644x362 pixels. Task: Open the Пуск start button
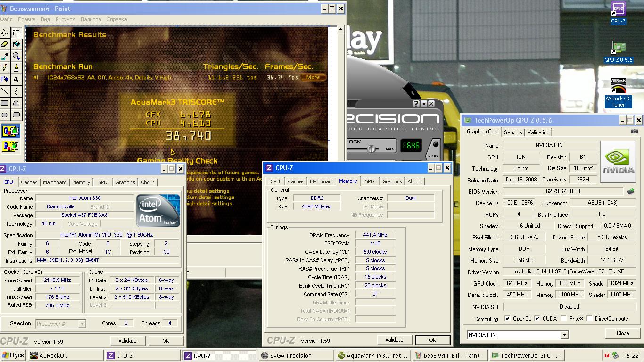(13, 356)
